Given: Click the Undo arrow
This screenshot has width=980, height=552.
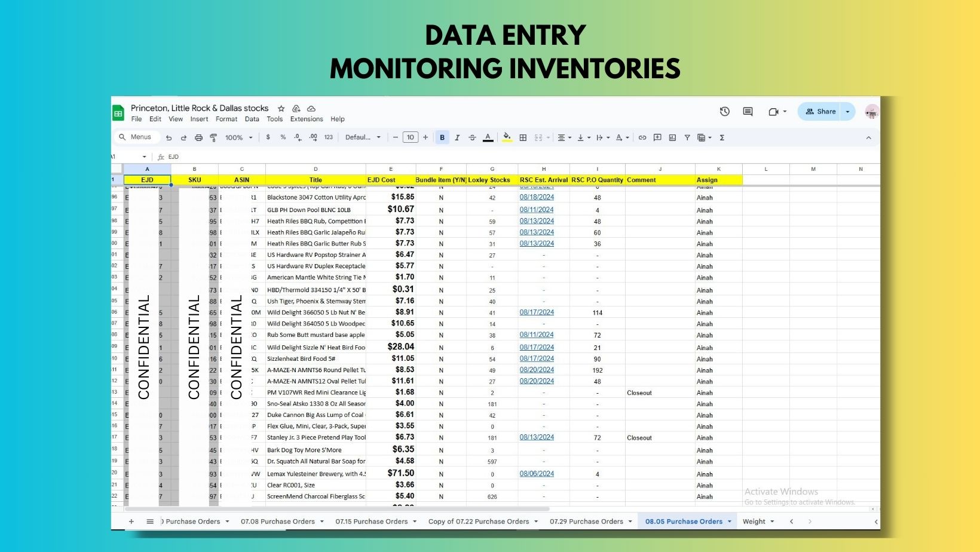Looking at the screenshot, I should pos(169,137).
